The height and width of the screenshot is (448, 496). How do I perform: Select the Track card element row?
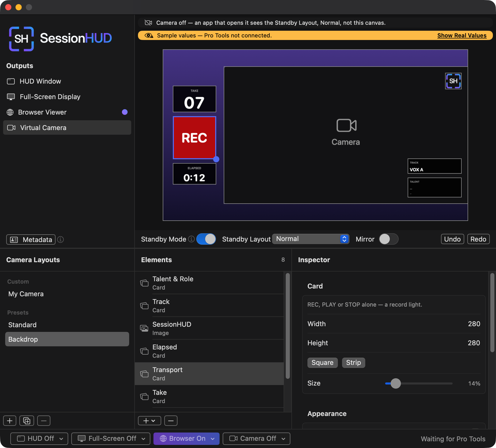(209, 306)
